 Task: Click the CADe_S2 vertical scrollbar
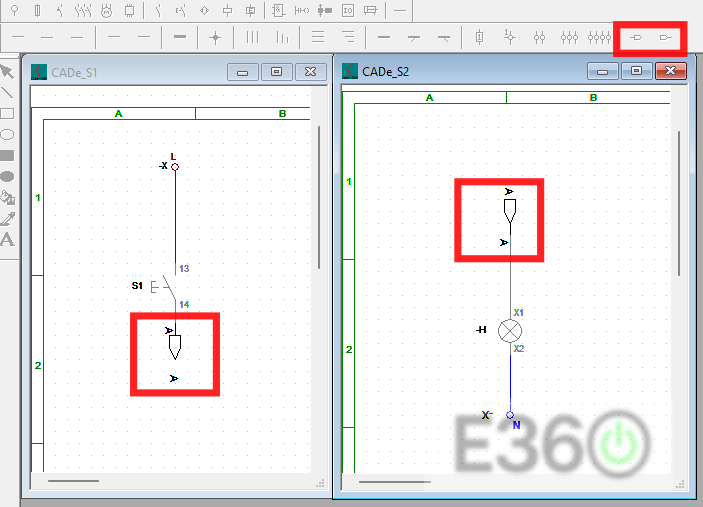679,203
